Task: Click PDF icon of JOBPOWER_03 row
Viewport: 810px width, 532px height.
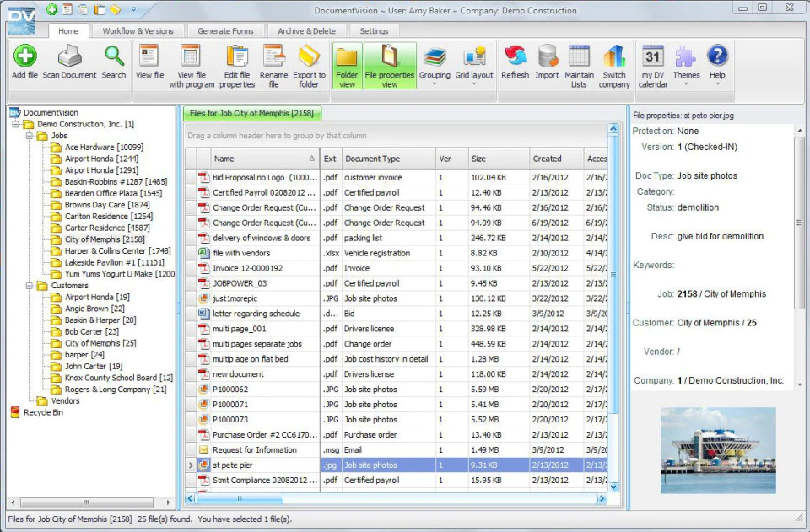Action: tap(204, 283)
